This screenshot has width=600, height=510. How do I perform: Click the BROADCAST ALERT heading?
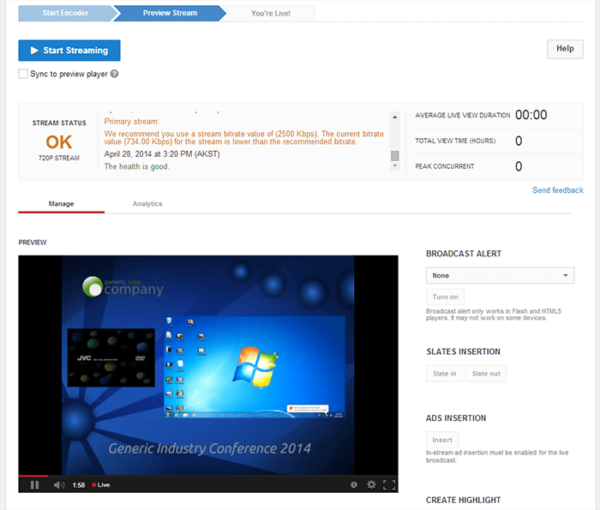[x=463, y=254]
